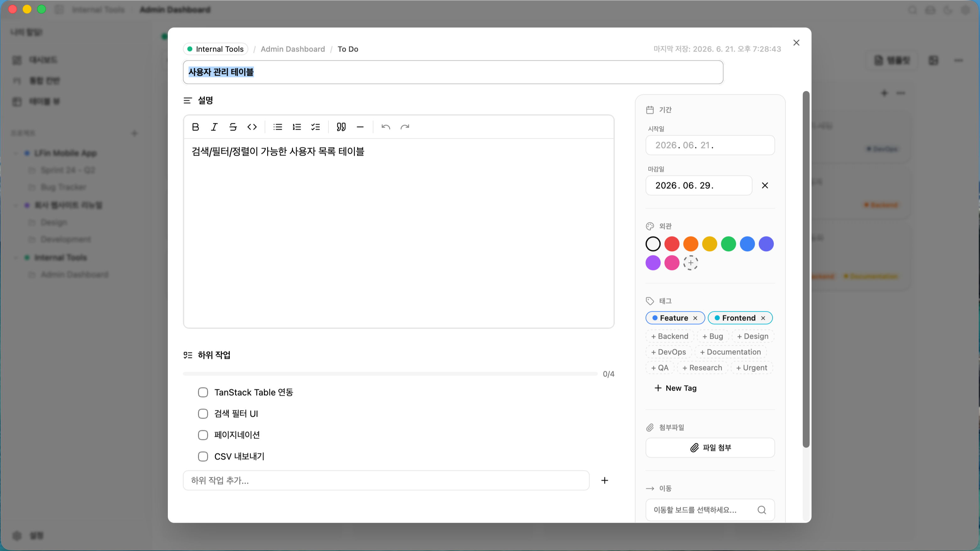Viewport: 980px width, 551px height.
Task: Collapse the Internal Tools sidebar project
Action: 16,257
